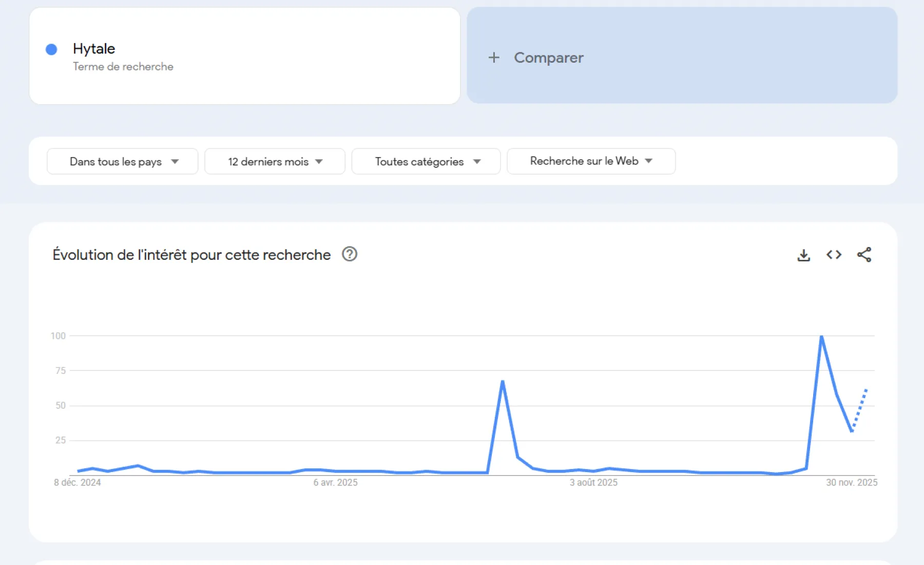The image size is (924, 565).
Task: Open help for interest over time
Action: point(350,254)
